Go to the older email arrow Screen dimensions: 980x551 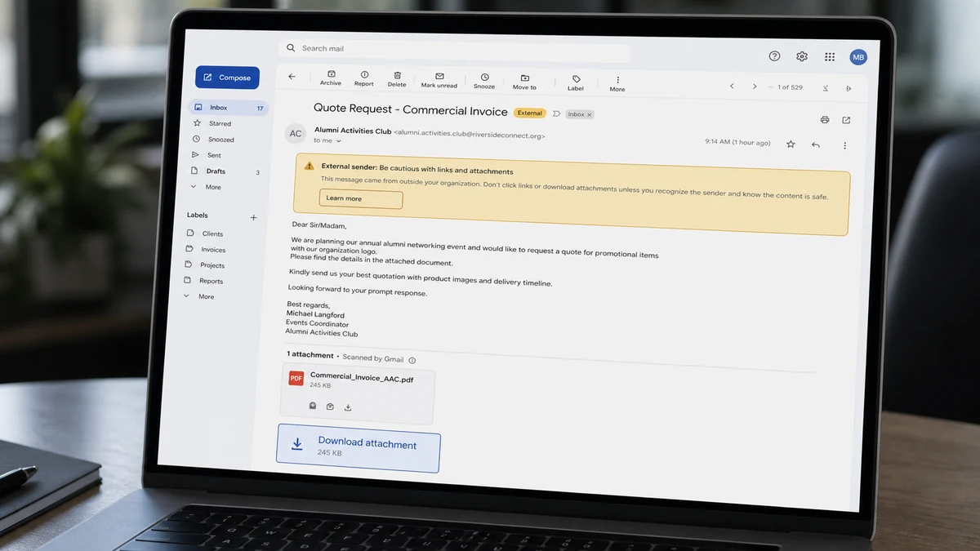pos(755,87)
